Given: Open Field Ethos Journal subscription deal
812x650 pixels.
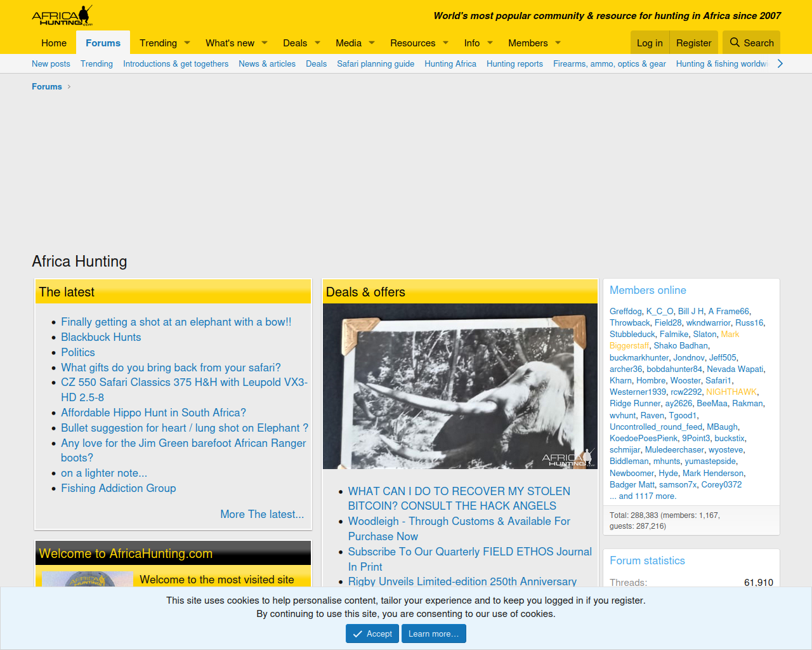Looking at the screenshot, I should point(470,559).
